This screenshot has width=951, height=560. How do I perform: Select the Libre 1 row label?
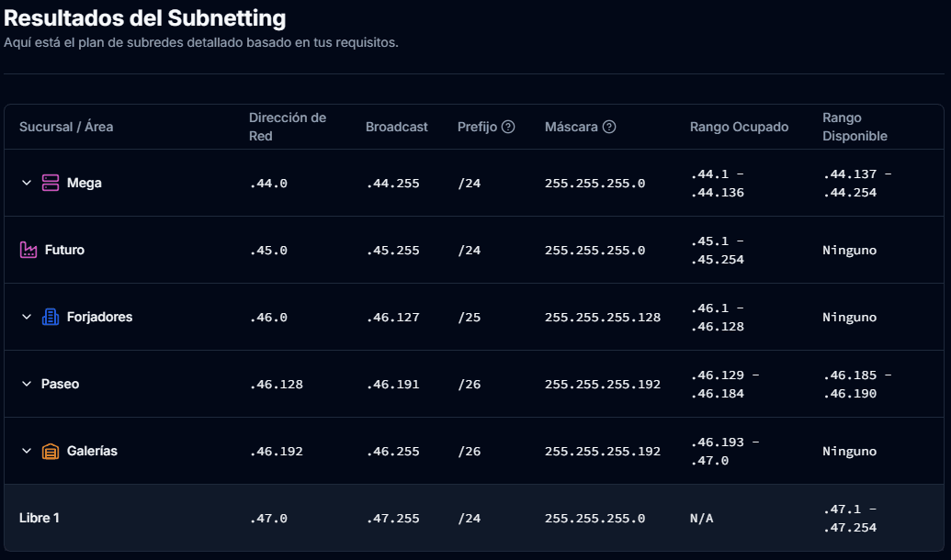[40, 518]
